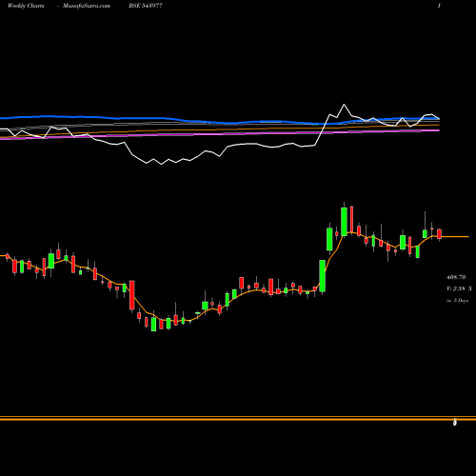476x476 pixels.
Task: Select the long red candlestick before the lowest dip
Action: [x=132, y=295]
